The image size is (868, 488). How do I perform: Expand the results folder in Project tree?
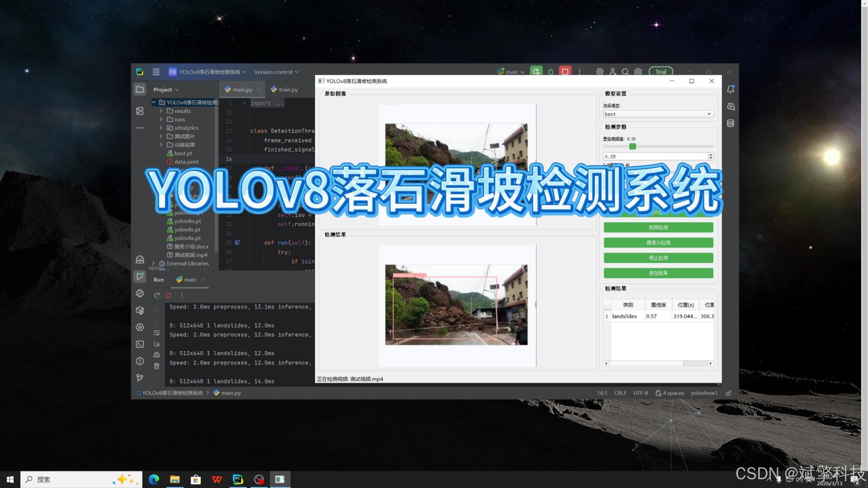pyautogui.click(x=161, y=111)
